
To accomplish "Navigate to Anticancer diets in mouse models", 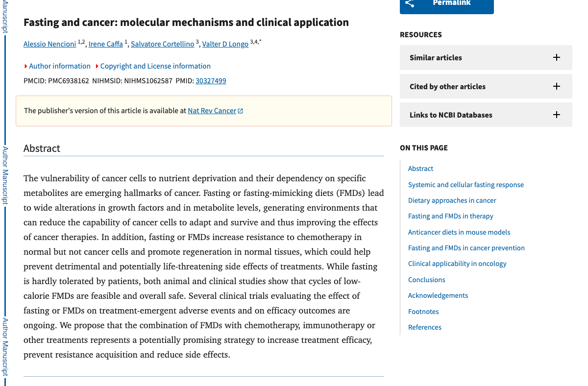I will [459, 232].
